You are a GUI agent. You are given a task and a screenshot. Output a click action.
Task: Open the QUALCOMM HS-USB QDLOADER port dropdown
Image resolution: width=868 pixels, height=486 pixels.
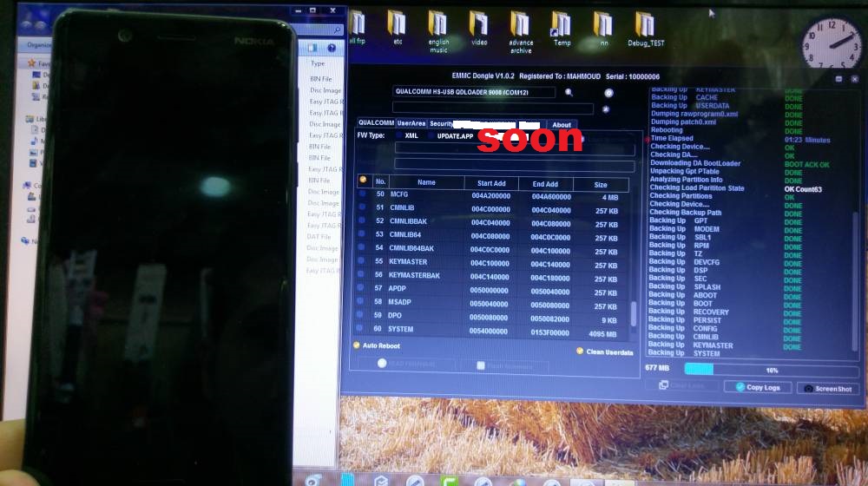coord(473,92)
